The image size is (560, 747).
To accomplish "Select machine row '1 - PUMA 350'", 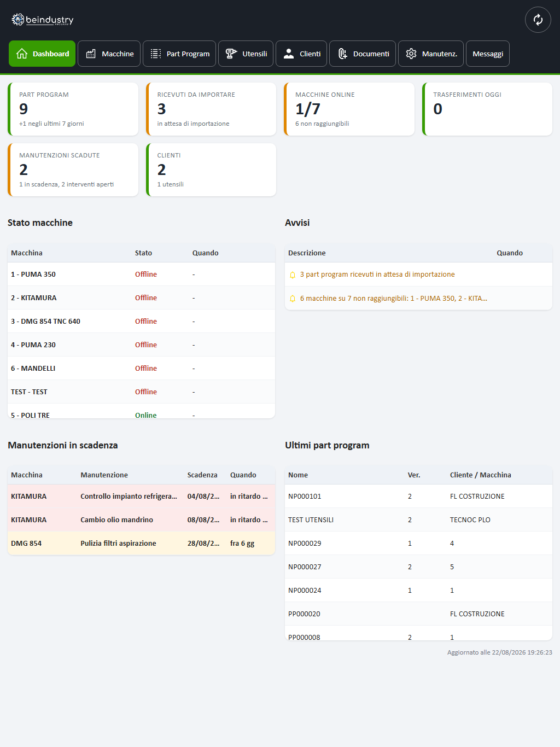I will (141, 275).
